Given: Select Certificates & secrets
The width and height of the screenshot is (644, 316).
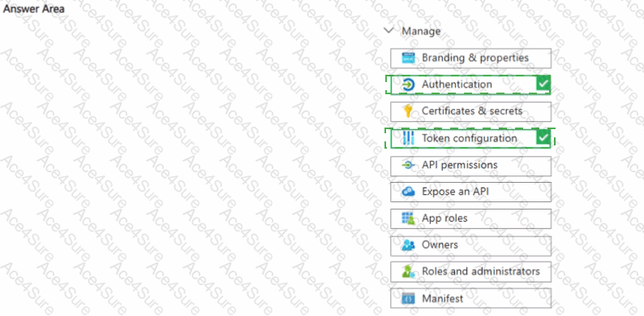Looking at the screenshot, I should coord(470,111).
